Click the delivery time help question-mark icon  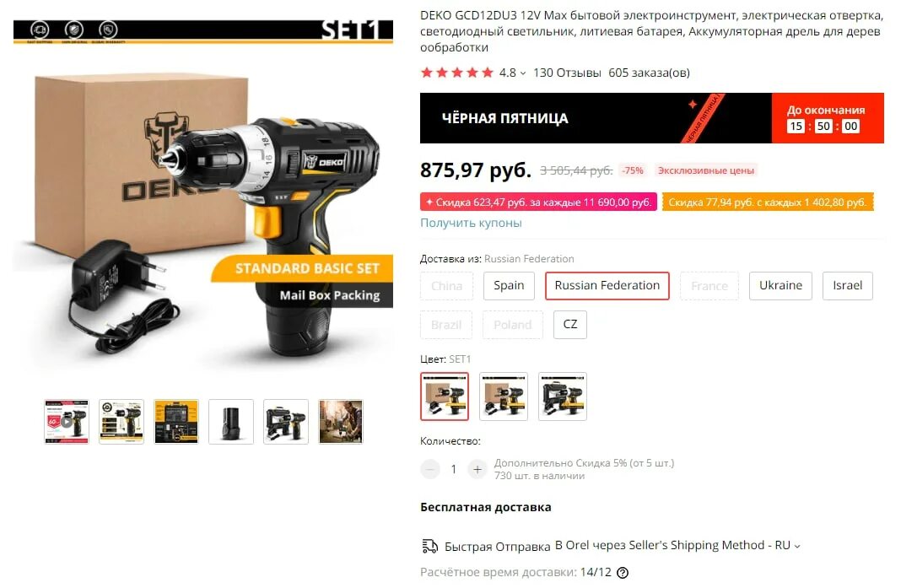623,573
